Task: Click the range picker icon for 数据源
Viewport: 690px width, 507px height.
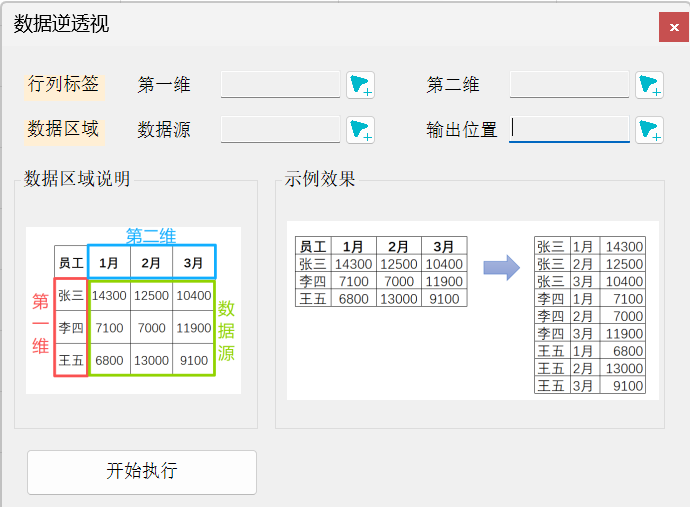Action: (360, 129)
